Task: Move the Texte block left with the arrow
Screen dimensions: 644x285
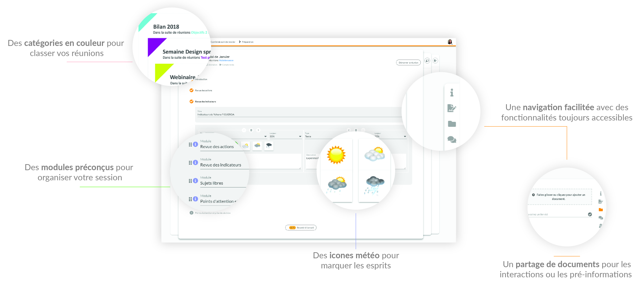Action: pyautogui.click(x=349, y=130)
